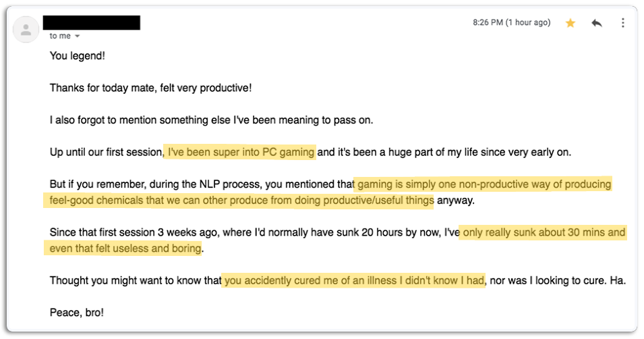The width and height of the screenshot is (644, 339).
Task: Click the highlighted 'even that felt useless and boring' text
Action: (125, 249)
